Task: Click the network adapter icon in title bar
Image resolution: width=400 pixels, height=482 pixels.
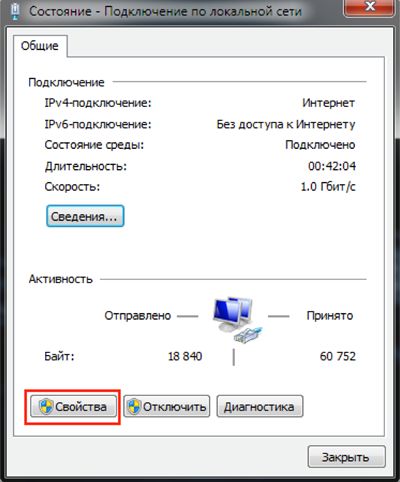Action: [15, 11]
